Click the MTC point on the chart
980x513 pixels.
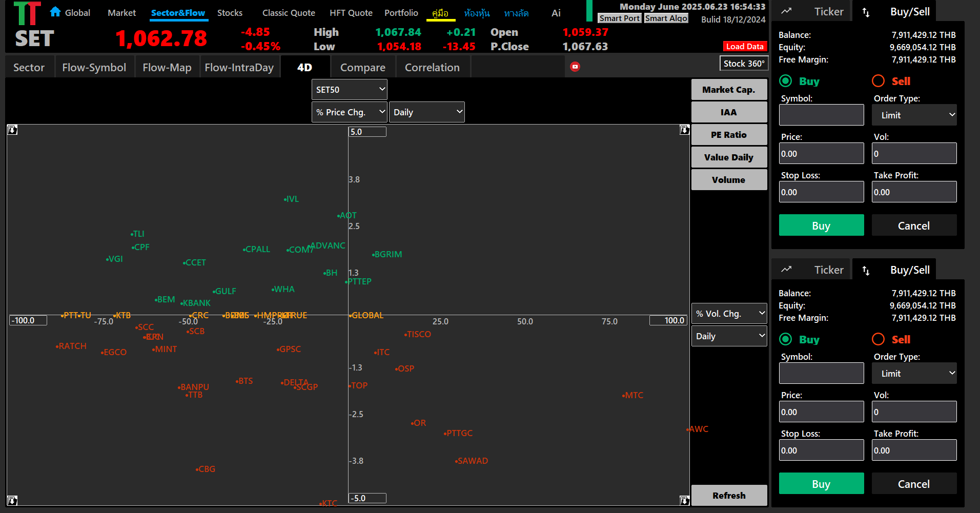click(632, 395)
